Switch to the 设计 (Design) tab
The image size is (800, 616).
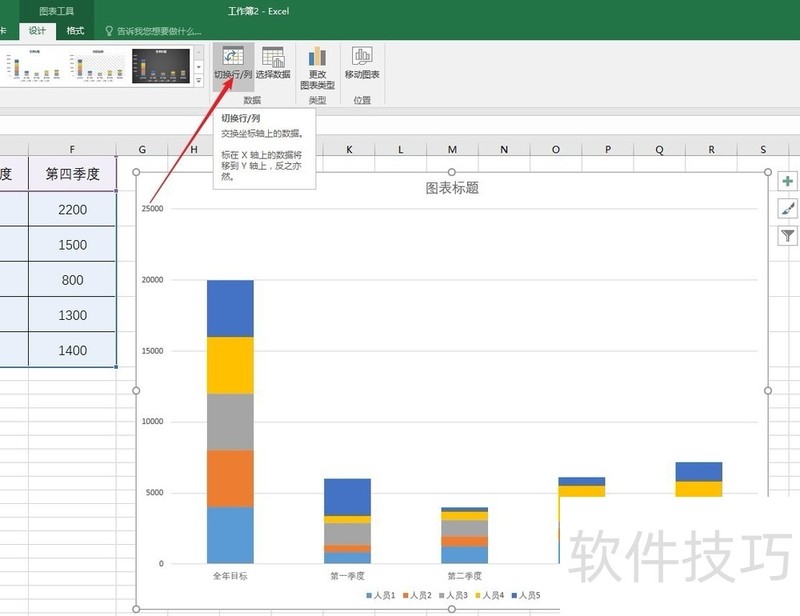pos(37,31)
